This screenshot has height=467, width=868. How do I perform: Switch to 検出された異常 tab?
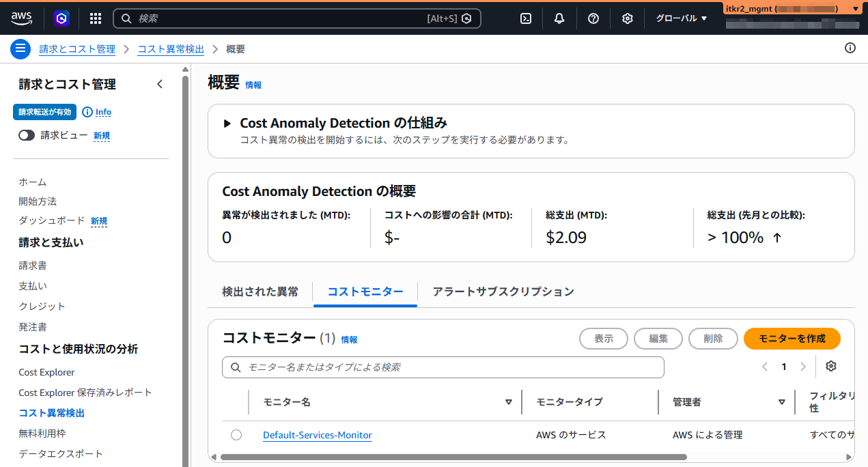[260, 292]
